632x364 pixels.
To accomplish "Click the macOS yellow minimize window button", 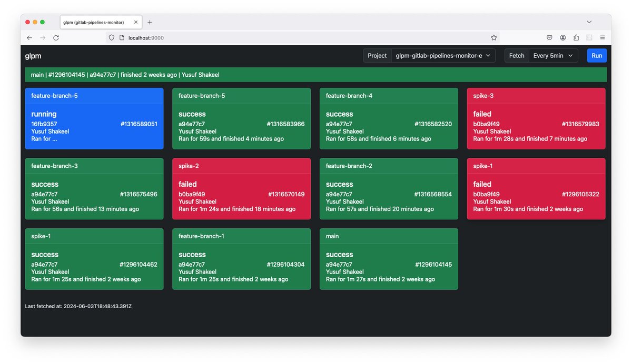I will click(35, 22).
